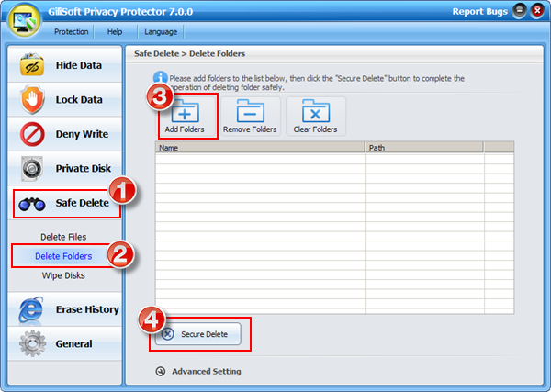
Task: Select Delete Folders submenu item
Action: point(63,256)
